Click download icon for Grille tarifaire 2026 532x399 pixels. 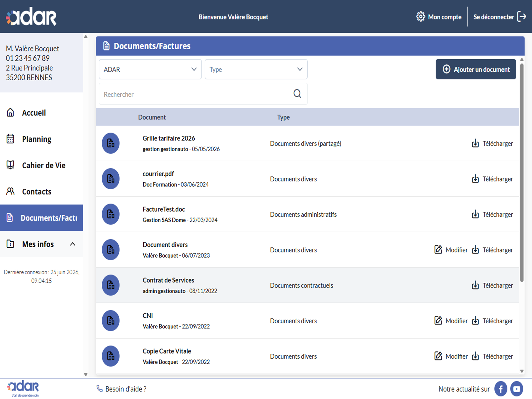(475, 143)
